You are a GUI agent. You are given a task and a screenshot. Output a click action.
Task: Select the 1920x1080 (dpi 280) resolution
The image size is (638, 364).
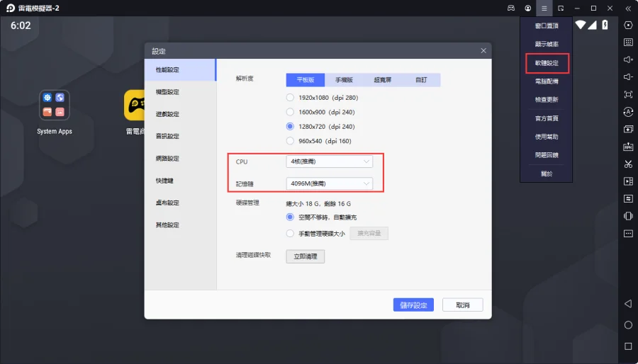pyautogui.click(x=323, y=98)
